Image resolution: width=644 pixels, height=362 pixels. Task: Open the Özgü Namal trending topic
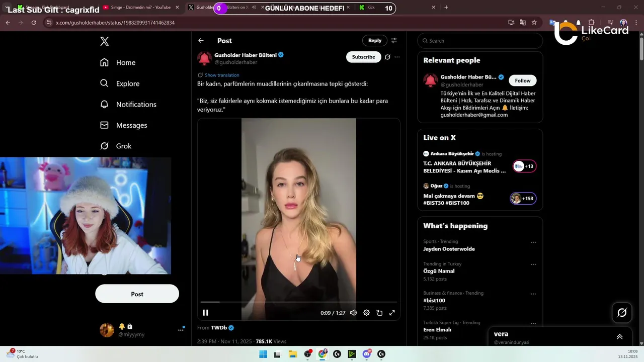(439, 271)
